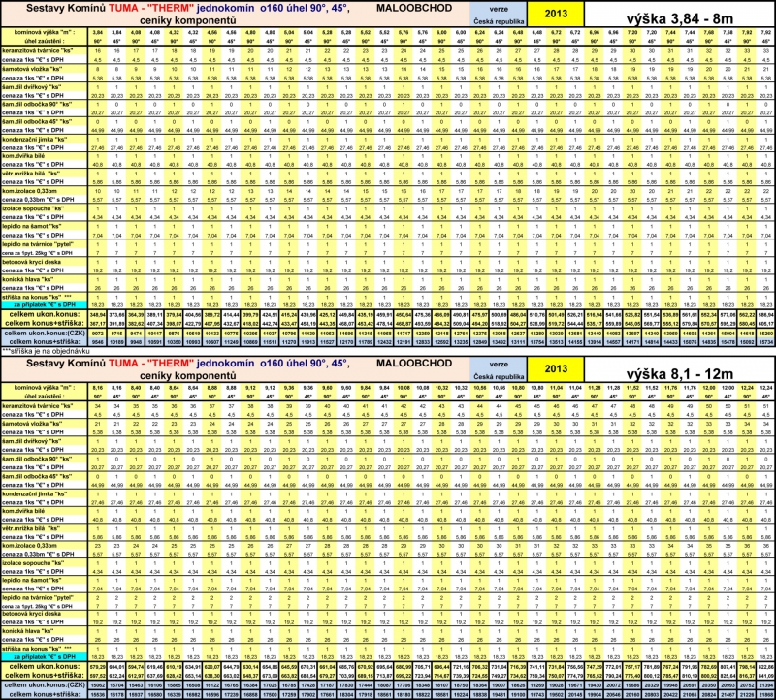
Task: Click "MALOOBCHOD" in the 3,84 - 8m table header
Action: pos(414,8)
